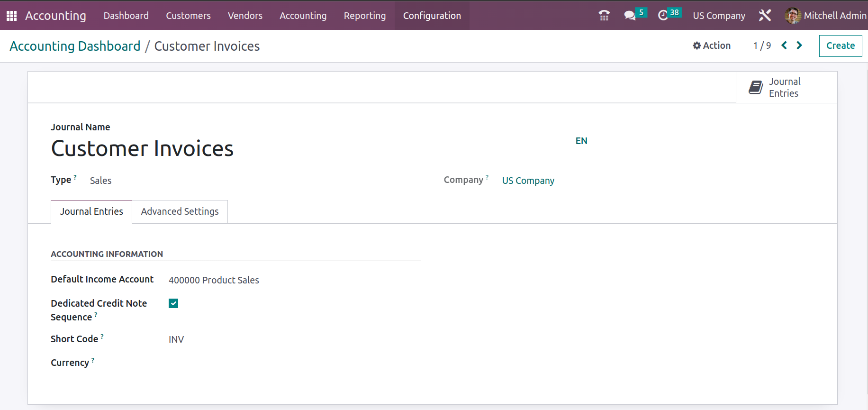Click the Action gear icon
Screen dimensions: 868x410
(x=696, y=46)
